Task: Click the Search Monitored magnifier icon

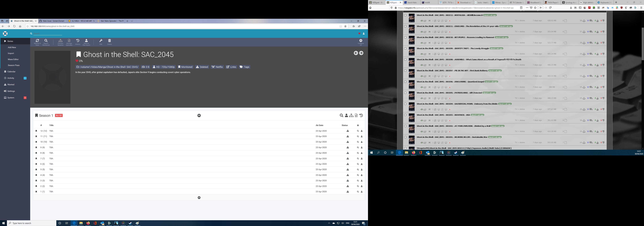Action: 46,42
